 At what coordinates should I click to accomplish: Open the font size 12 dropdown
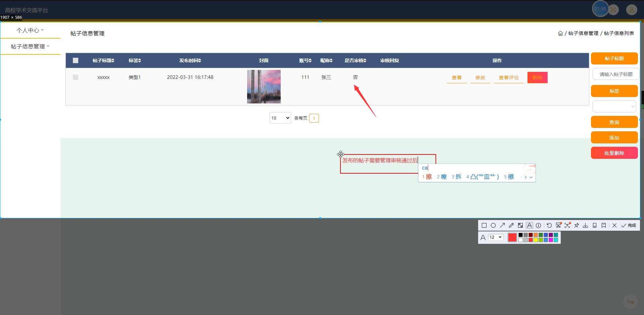496,237
